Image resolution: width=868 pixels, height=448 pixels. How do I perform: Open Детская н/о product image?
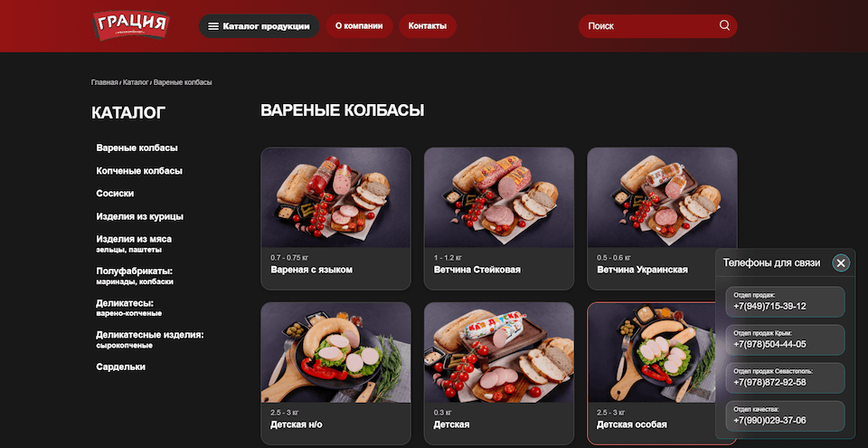pyautogui.click(x=335, y=353)
